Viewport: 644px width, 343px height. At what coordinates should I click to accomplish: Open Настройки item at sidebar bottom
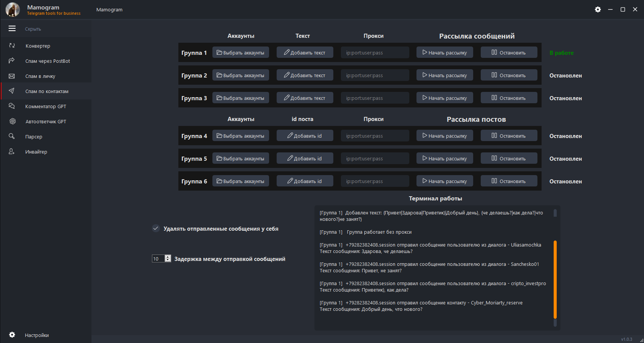point(37,335)
